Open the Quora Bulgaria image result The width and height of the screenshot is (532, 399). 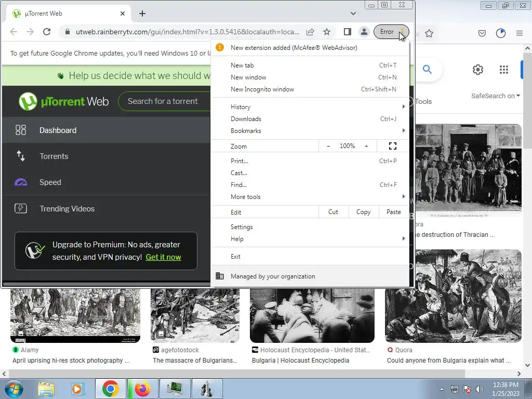[453, 296]
